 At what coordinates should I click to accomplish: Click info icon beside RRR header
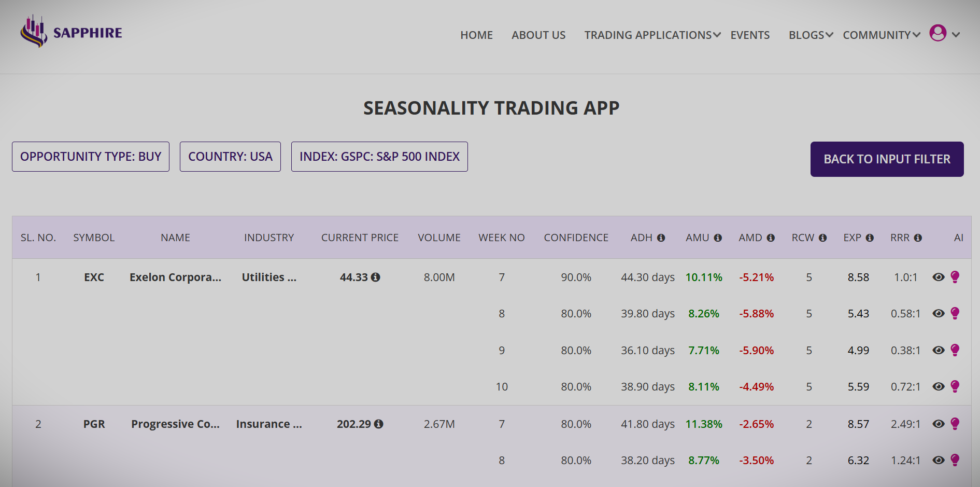click(918, 238)
